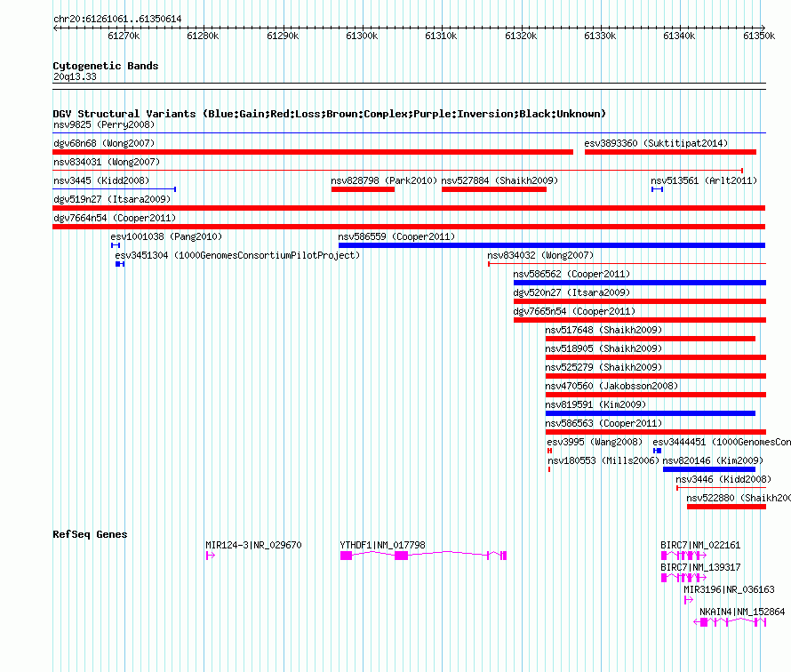Screen dimensions: 791x672
Task: Select the dgv7664n54 (Cooper2011) red bar
Action: click(409, 227)
